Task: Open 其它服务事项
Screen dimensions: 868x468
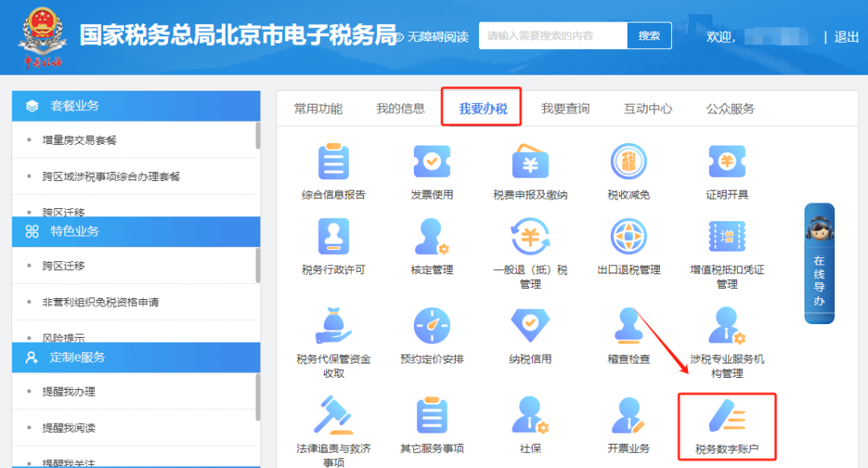Action: pos(432,415)
